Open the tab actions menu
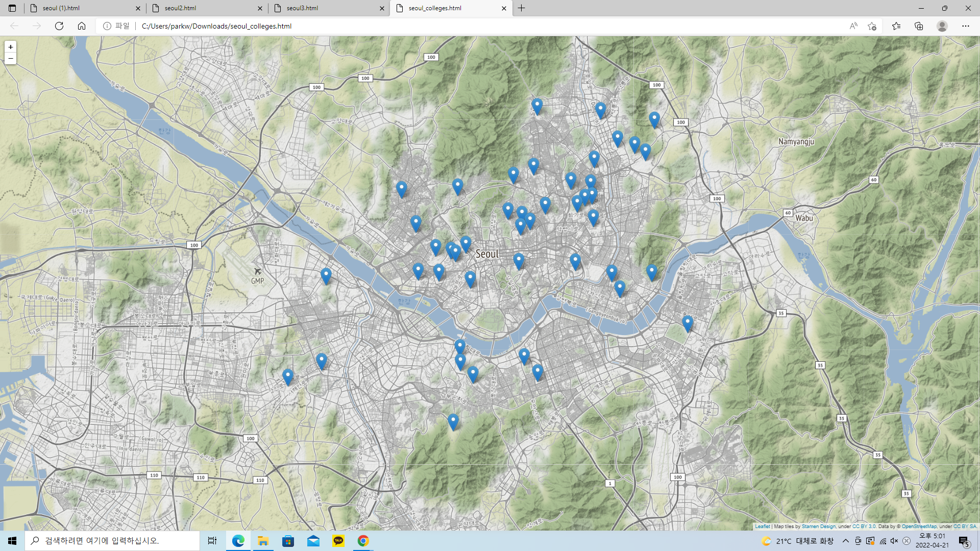 (x=12, y=8)
